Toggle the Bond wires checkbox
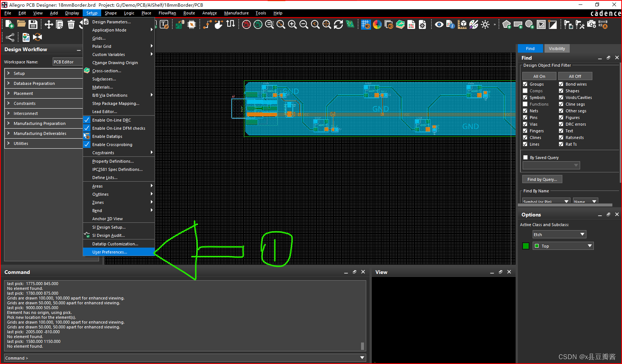Viewport: 622px width, 364px height. [x=561, y=84]
